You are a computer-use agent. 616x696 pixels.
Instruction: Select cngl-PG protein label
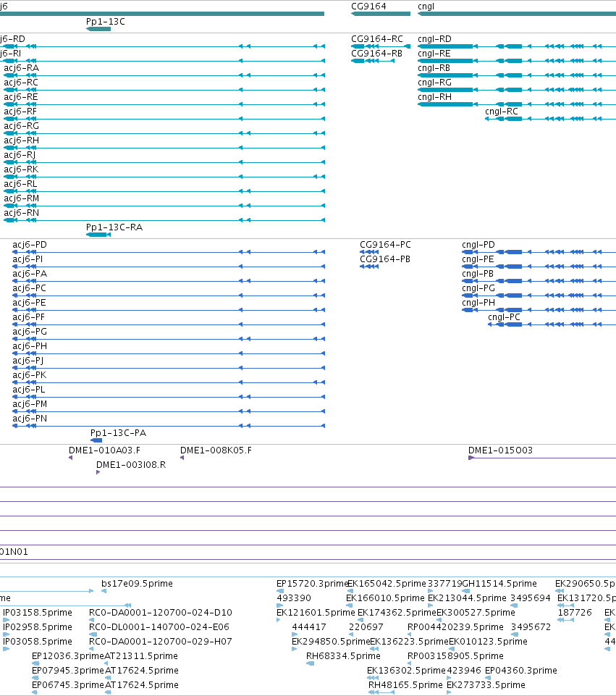pyautogui.click(x=478, y=288)
